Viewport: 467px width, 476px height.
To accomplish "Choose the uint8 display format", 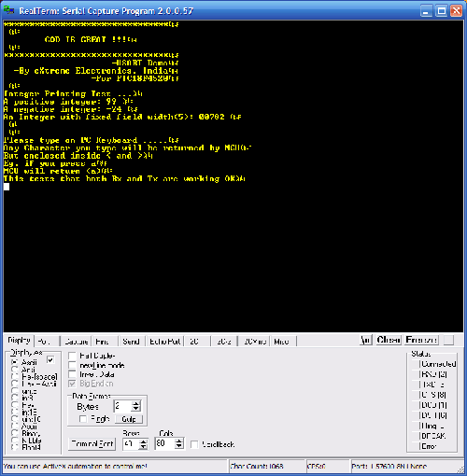I will pyautogui.click(x=15, y=391).
